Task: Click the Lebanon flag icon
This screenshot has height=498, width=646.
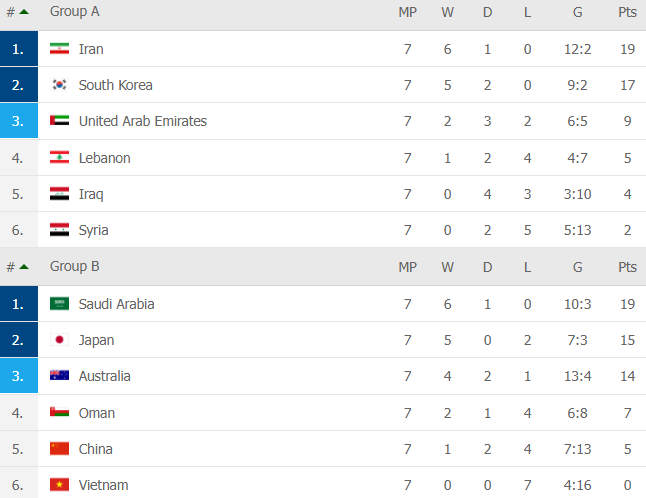Action: click(59, 157)
